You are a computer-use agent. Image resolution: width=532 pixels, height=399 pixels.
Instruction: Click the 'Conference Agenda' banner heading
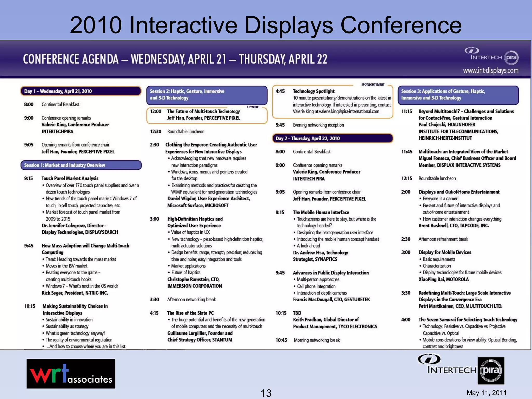(x=175, y=59)
